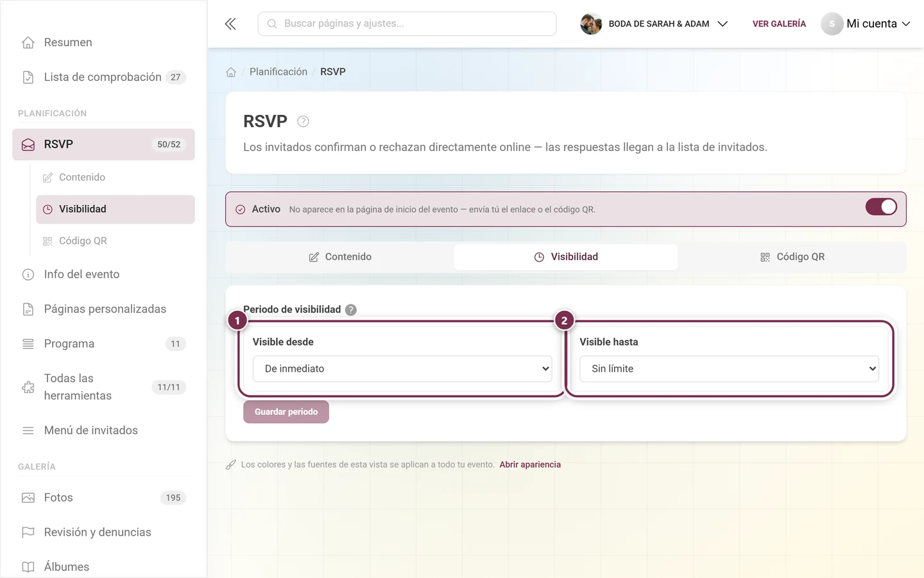The image size is (924, 578).
Task: Click the page icon for Páginas personalizadas
Action: point(28,309)
